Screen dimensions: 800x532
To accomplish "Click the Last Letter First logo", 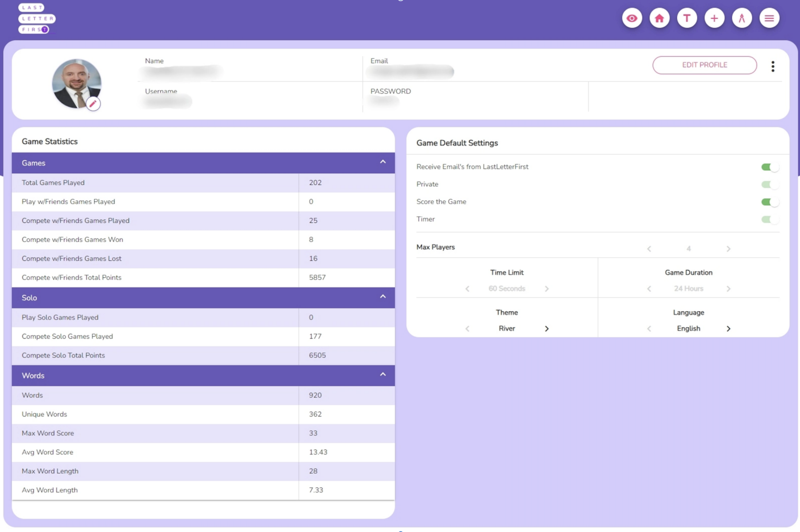I will coord(36,18).
